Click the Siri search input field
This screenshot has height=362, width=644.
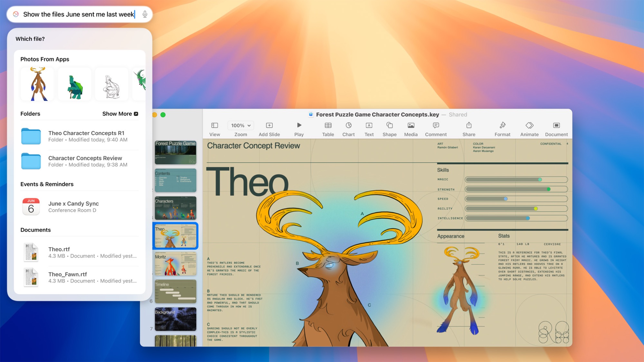click(81, 14)
